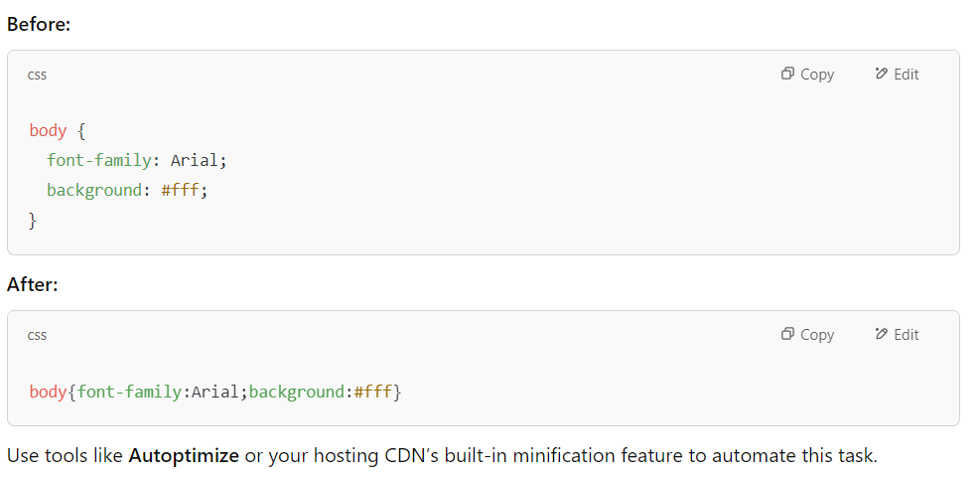The image size is (980, 478).
Task: Click the copy icon in the After code block
Action: point(787,334)
